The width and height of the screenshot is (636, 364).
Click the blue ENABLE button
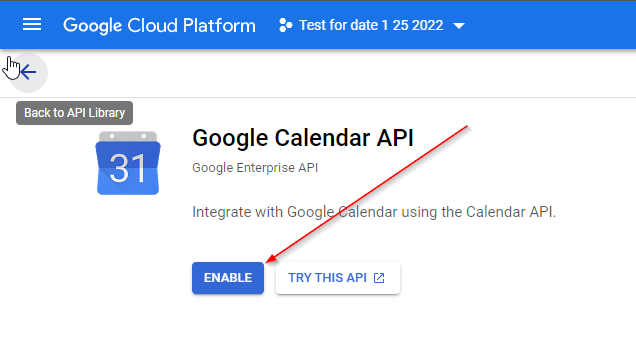228,278
